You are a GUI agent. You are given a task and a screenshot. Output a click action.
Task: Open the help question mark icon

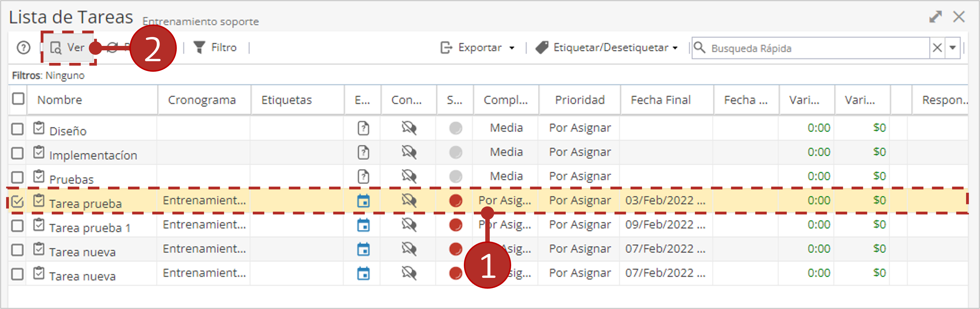(x=24, y=48)
